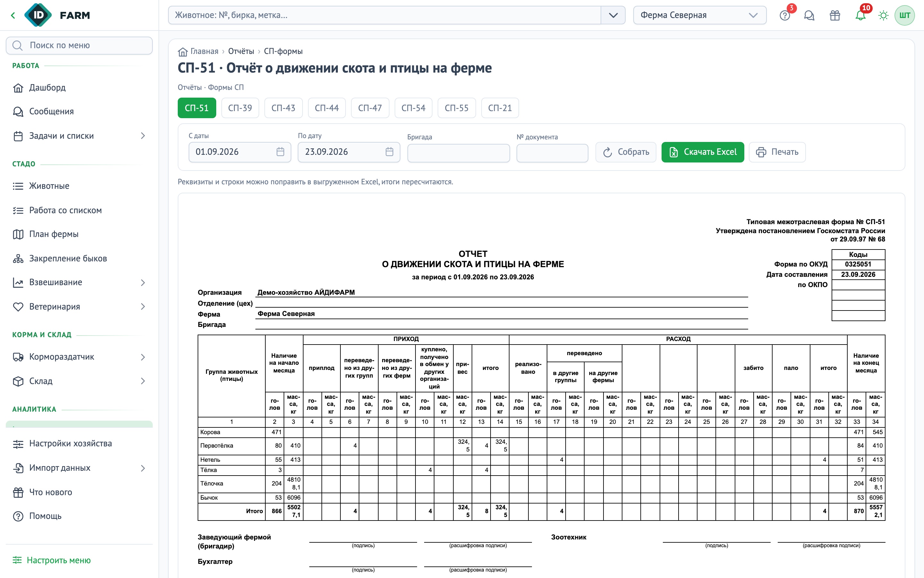Open the help question-mark icon in the header
Screen dimensions: 924x578
tap(785, 15)
